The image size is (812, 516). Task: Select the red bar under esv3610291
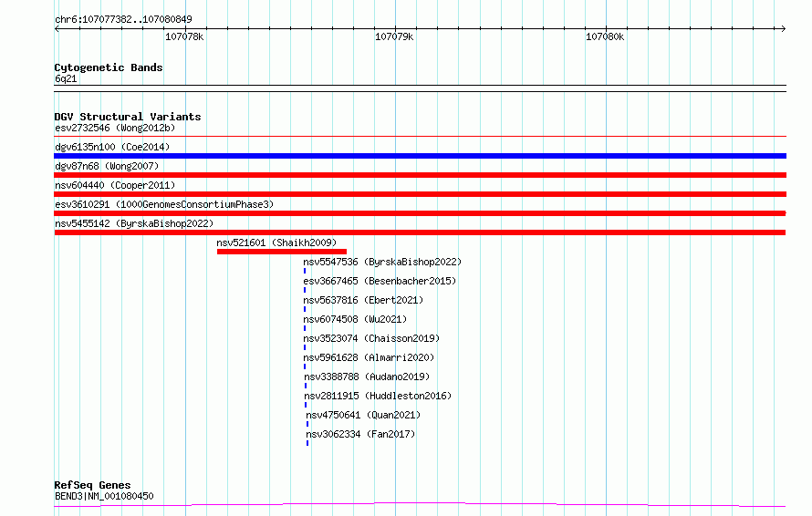point(420,213)
